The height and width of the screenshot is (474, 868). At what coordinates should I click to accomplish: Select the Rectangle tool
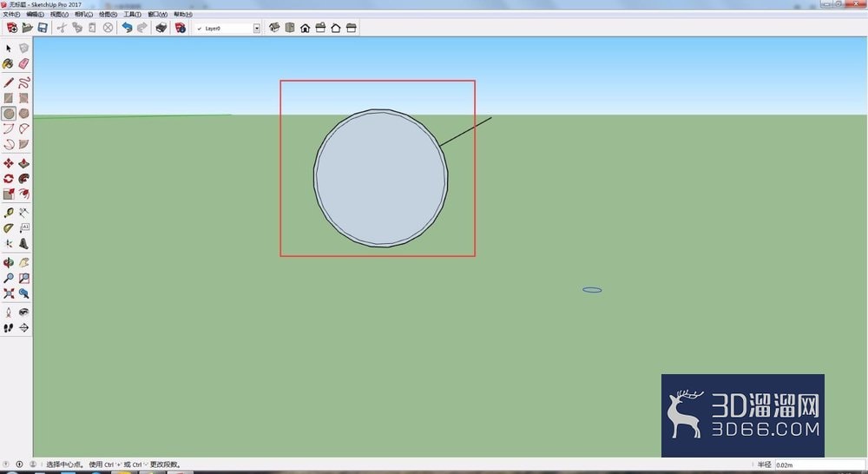[9, 98]
